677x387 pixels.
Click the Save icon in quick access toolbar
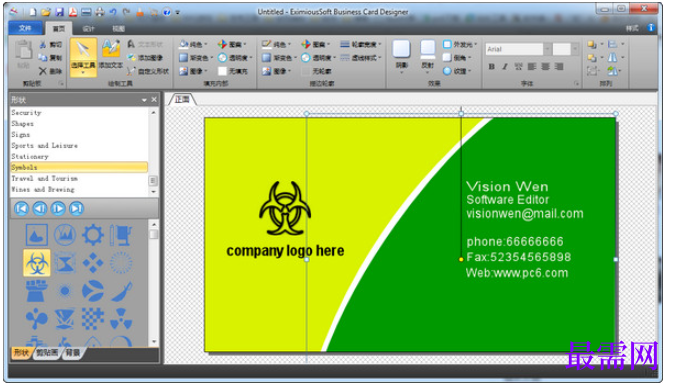click(x=59, y=12)
